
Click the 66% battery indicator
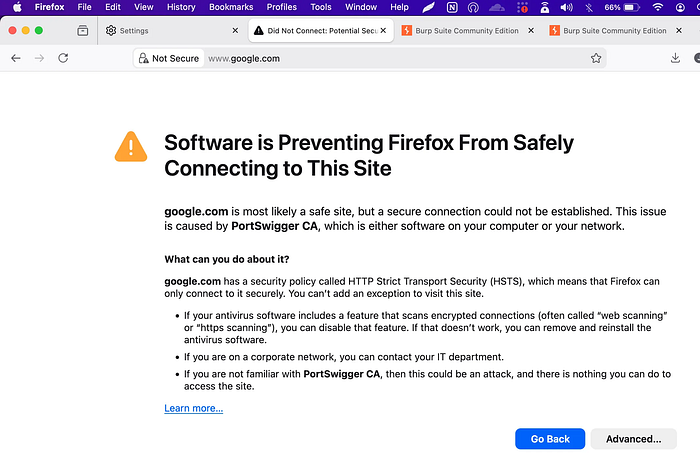click(x=622, y=7)
